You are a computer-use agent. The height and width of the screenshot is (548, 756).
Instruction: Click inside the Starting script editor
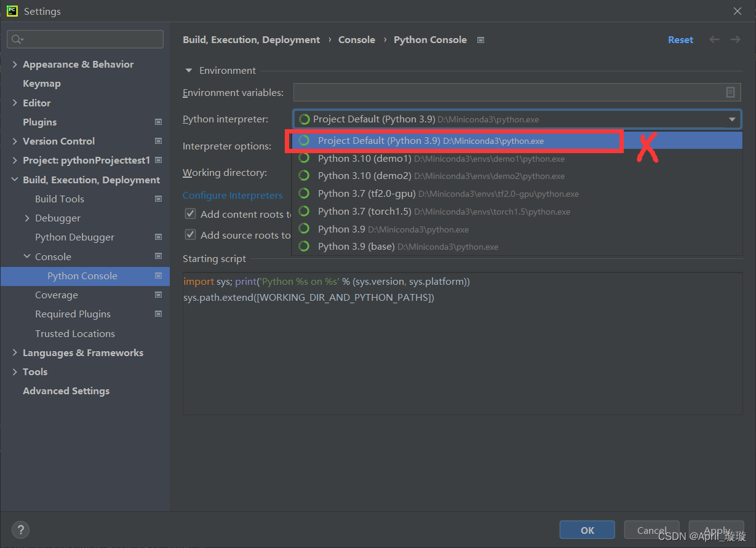462,343
